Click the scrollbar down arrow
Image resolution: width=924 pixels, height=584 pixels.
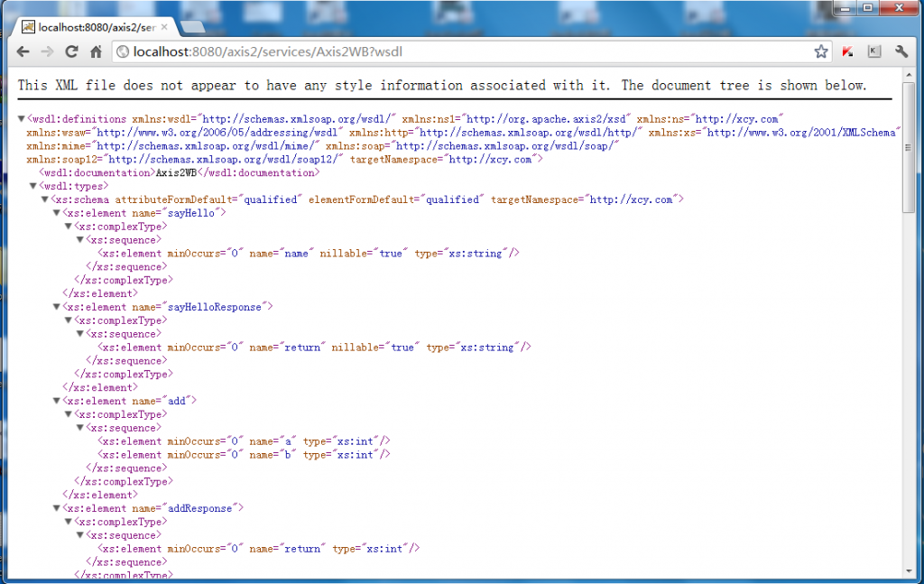click(908, 571)
